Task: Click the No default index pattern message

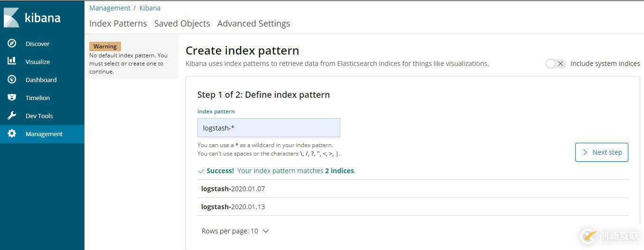Action: coord(129,64)
